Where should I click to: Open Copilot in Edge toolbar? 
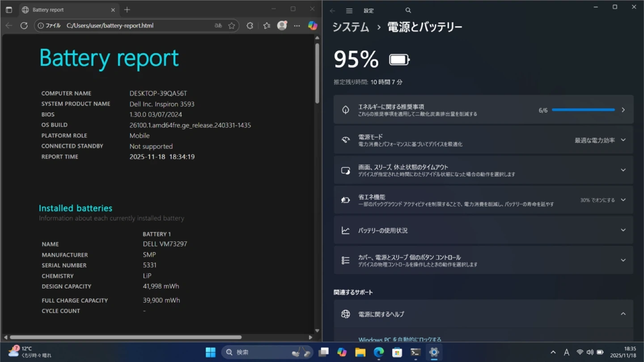pyautogui.click(x=313, y=25)
